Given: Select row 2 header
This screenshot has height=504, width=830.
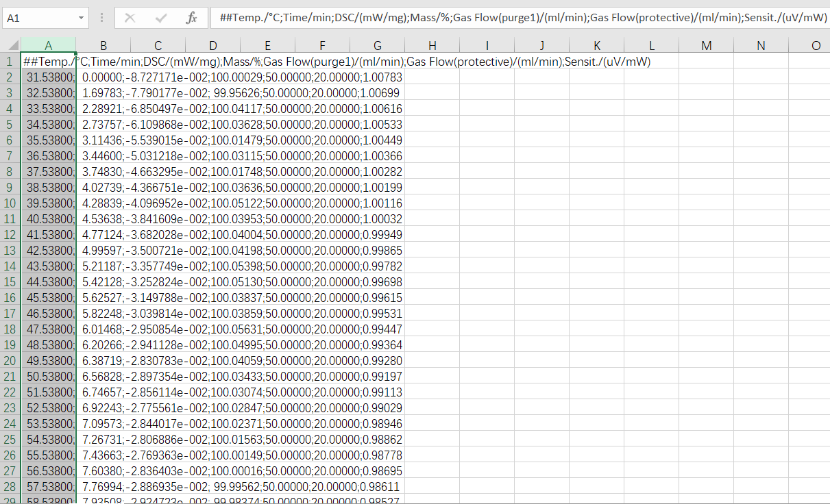Looking at the screenshot, I should point(10,77).
